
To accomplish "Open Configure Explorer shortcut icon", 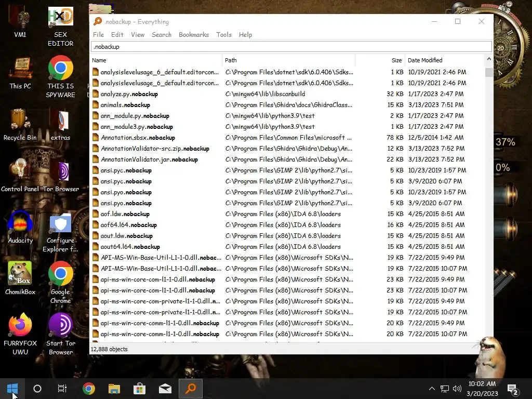I will click(x=60, y=233).
